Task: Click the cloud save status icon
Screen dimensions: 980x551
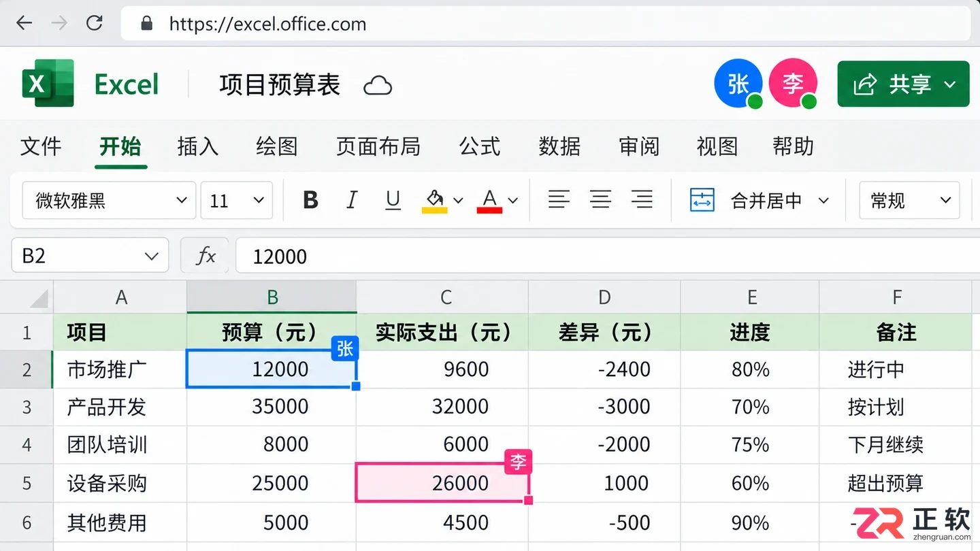Action: [x=378, y=86]
